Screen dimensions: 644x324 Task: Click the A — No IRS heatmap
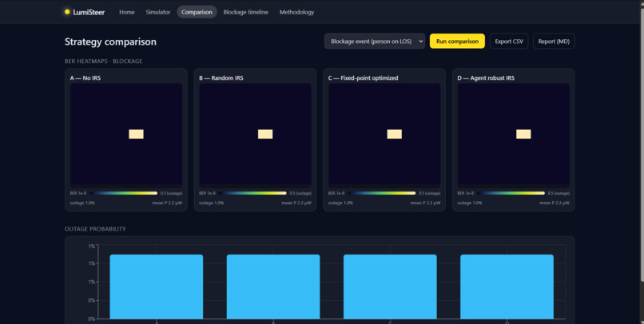126,136
